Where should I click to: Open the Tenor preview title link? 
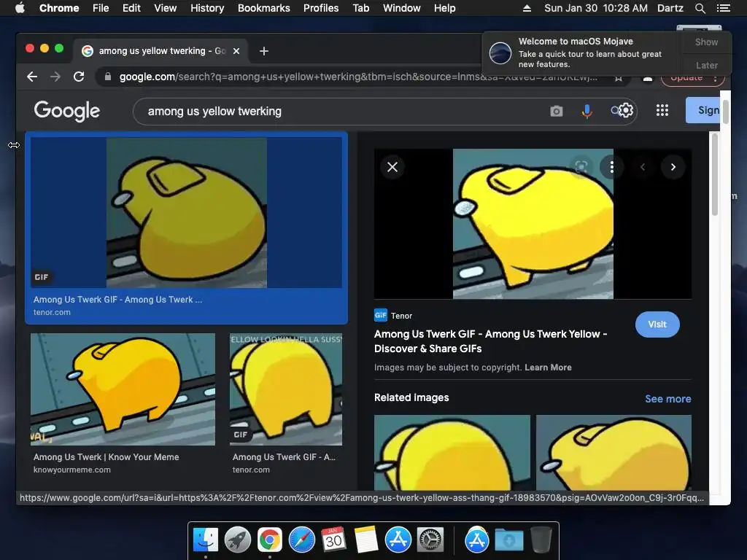(x=490, y=341)
